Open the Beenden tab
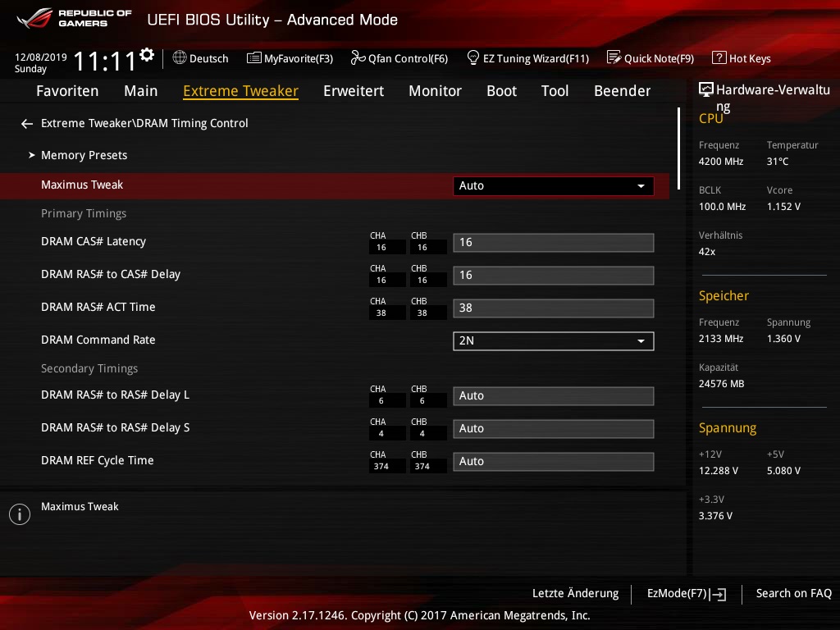The width and height of the screenshot is (840, 630). [x=622, y=91]
